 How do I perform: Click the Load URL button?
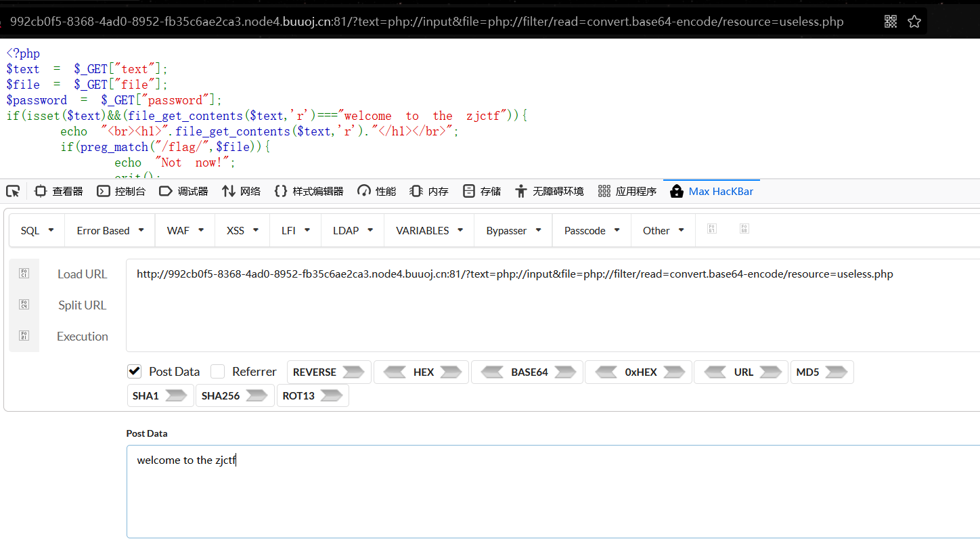(x=82, y=274)
